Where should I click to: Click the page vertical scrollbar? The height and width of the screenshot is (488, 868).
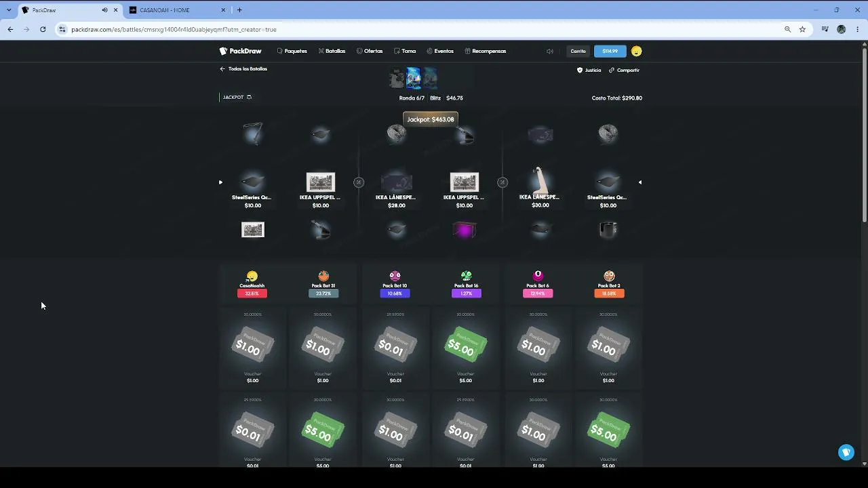864,136
